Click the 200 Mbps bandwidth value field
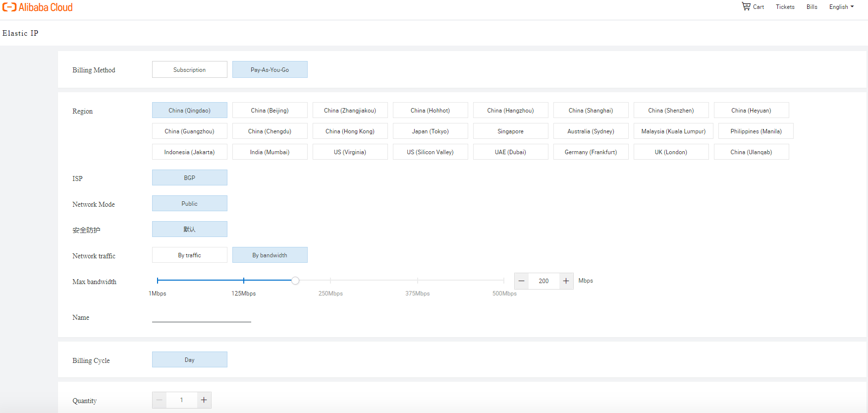The height and width of the screenshot is (413, 868). 543,281
